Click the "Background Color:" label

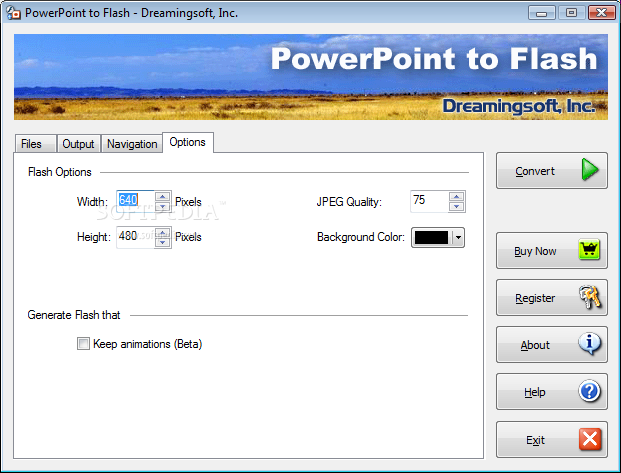(361, 237)
